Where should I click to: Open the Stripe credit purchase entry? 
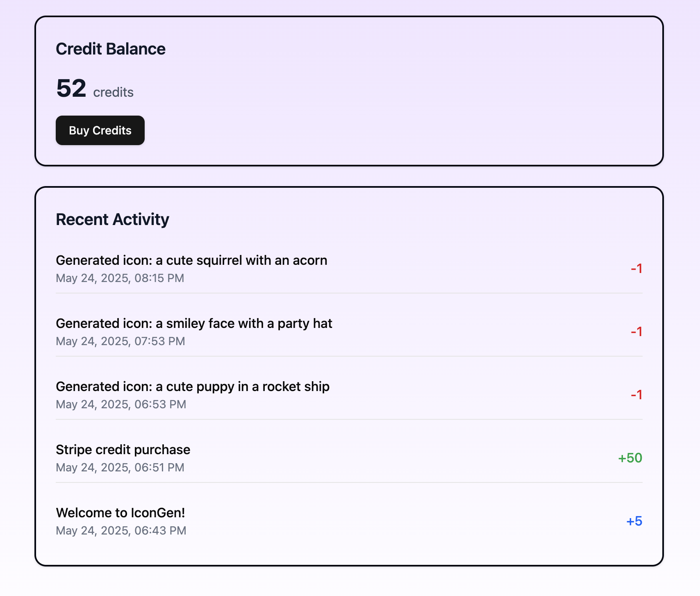pos(123,450)
